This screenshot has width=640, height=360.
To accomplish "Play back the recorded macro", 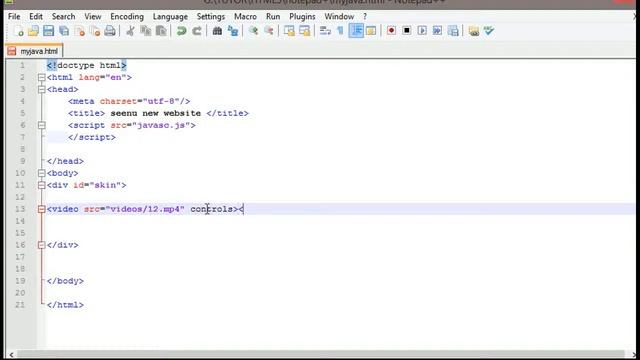I will tap(422, 31).
